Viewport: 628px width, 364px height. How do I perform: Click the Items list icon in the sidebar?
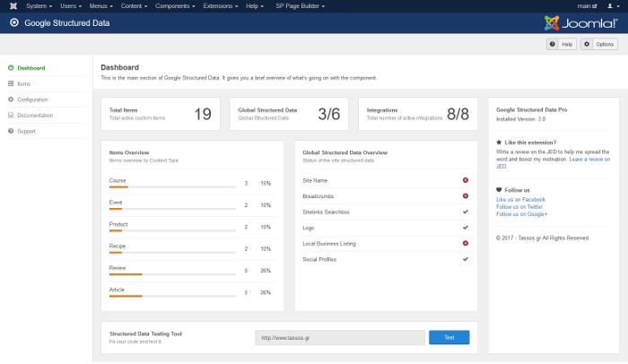tap(11, 83)
